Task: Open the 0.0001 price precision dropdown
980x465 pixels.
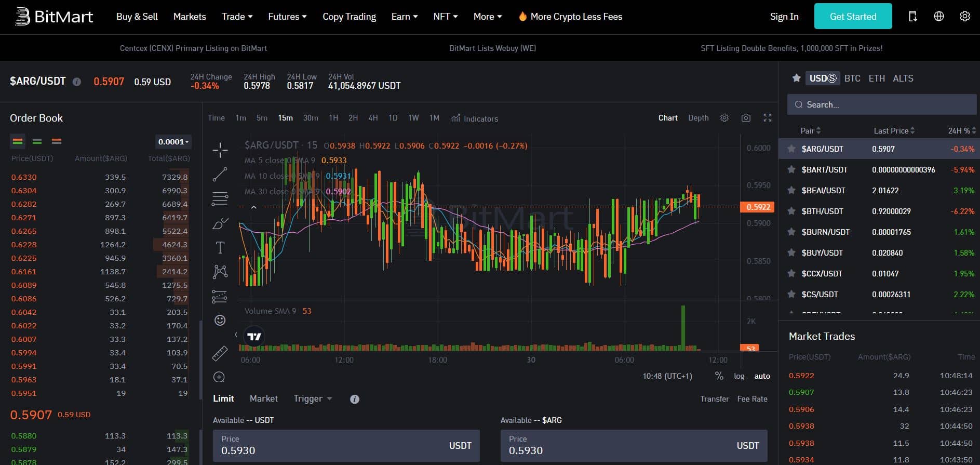Action: pyautogui.click(x=173, y=142)
